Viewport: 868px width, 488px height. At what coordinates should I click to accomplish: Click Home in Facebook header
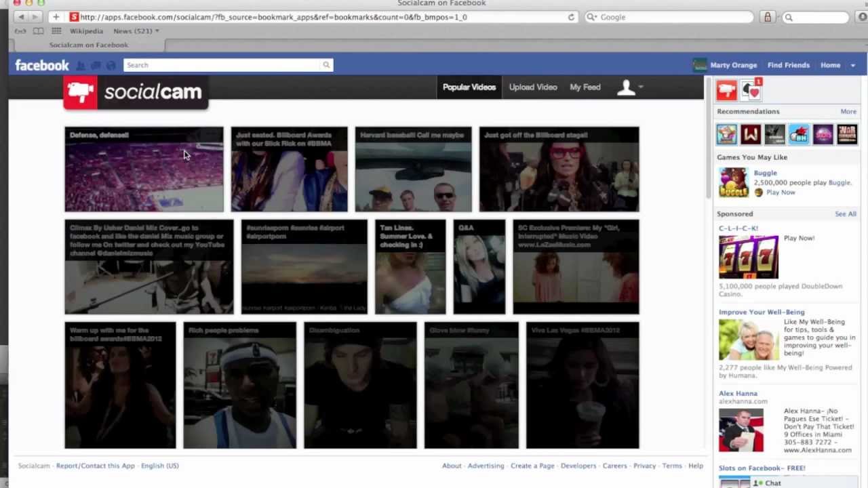831,65
